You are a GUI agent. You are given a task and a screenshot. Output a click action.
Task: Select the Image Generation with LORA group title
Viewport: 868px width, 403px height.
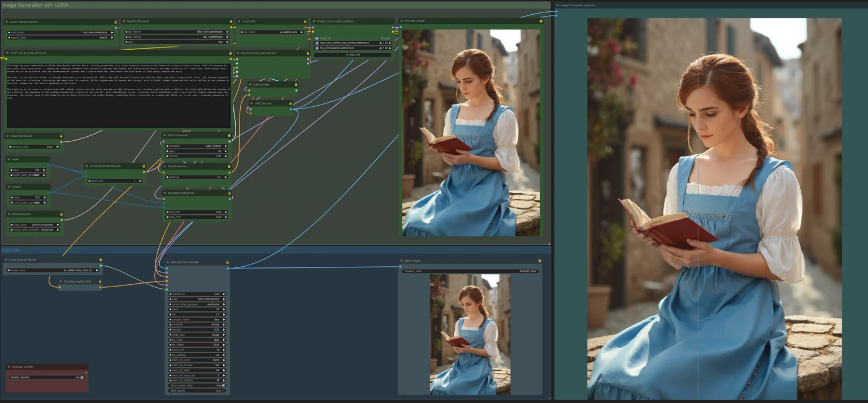(35, 5)
